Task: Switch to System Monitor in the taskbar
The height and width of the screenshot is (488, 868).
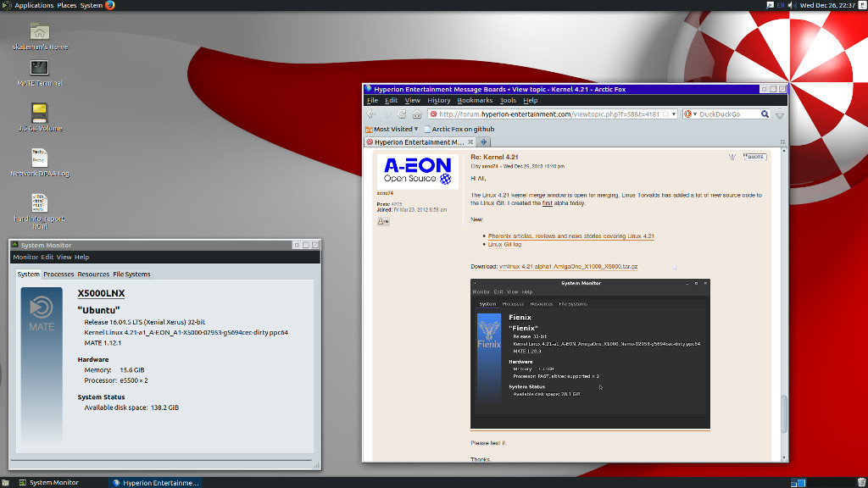Action: pyautogui.click(x=53, y=482)
